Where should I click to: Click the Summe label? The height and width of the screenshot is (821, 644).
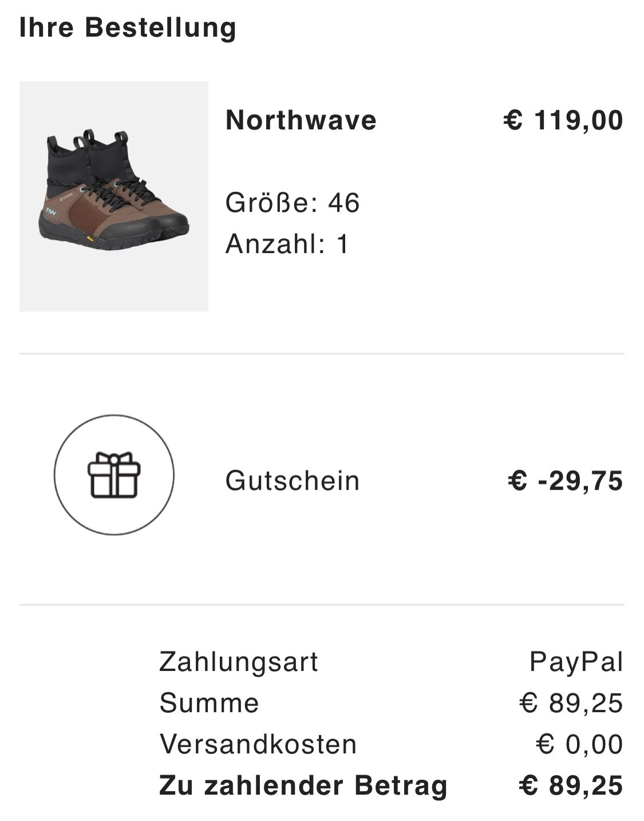(209, 703)
